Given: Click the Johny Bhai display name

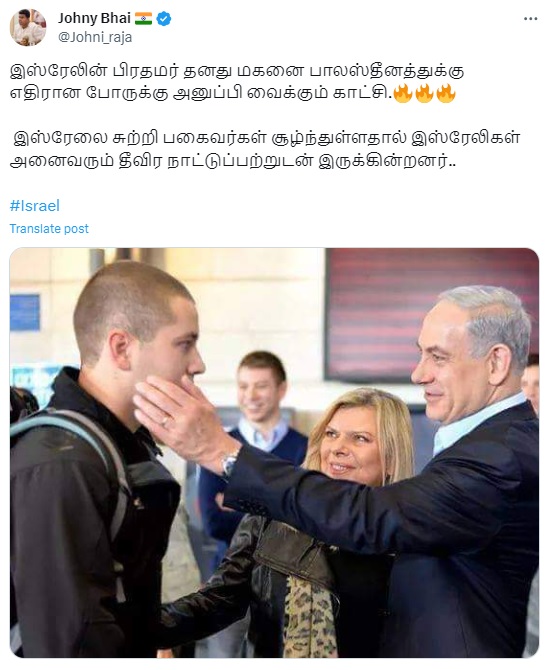Looking at the screenshot, I should [x=94, y=18].
